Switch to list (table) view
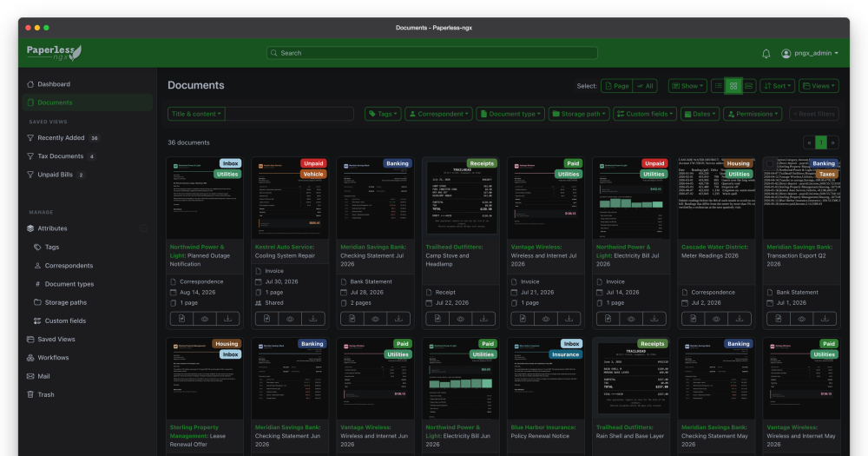Screen dimensions: 868x456 pos(719,86)
